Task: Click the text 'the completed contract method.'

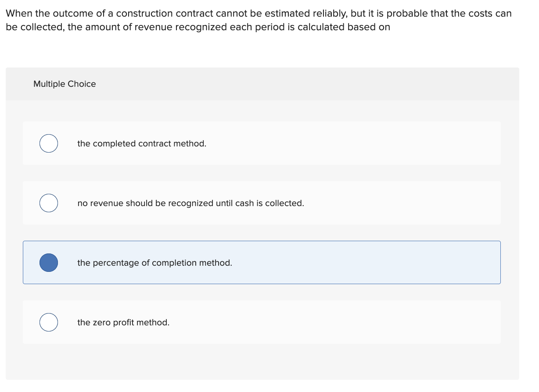Action: click(141, 143)
